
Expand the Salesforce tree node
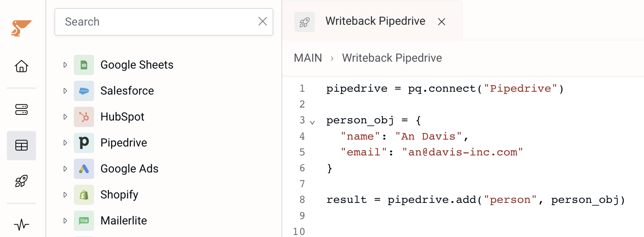coord(65,91)
